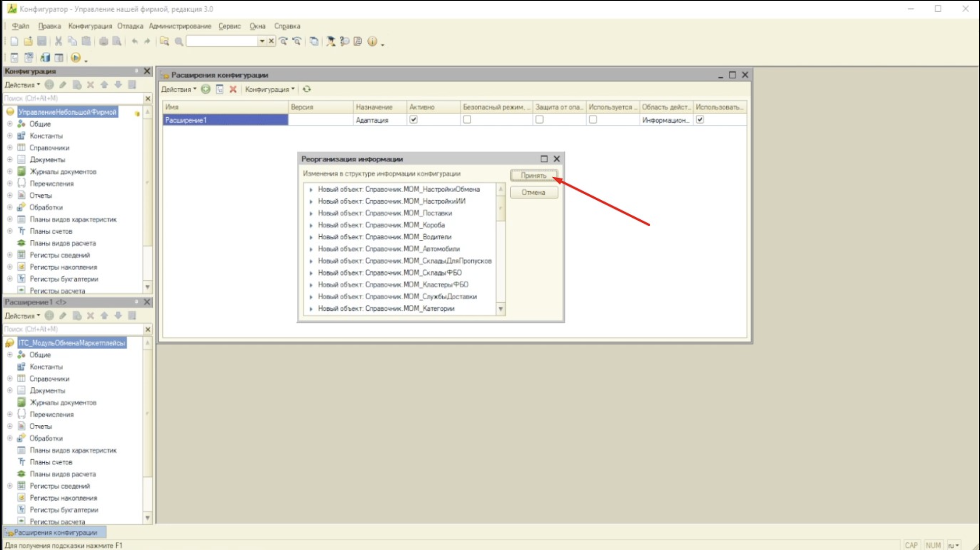Click Update database configuration icon

45,57
